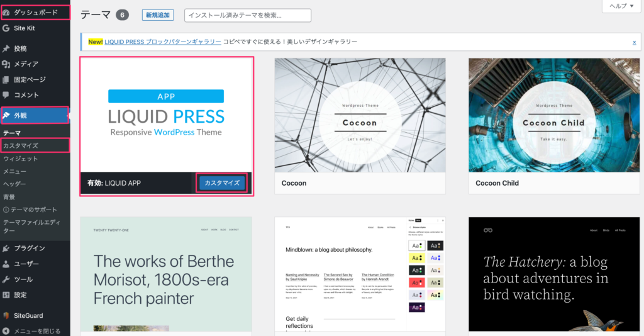Open コメント menu item
Viewport: 644px width, 336px height.
[x=35, y=95]
